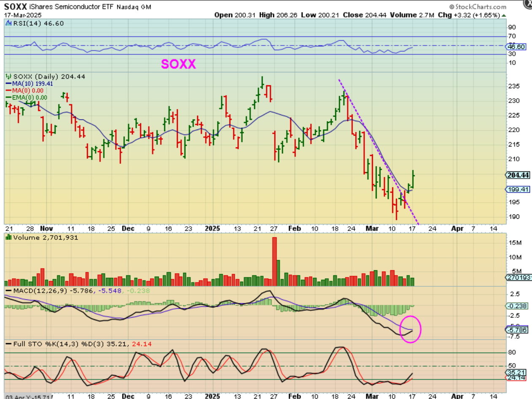Click the 70 RSI axis label
The height and width of the screenshot is (399, 532).
(512, 37)
